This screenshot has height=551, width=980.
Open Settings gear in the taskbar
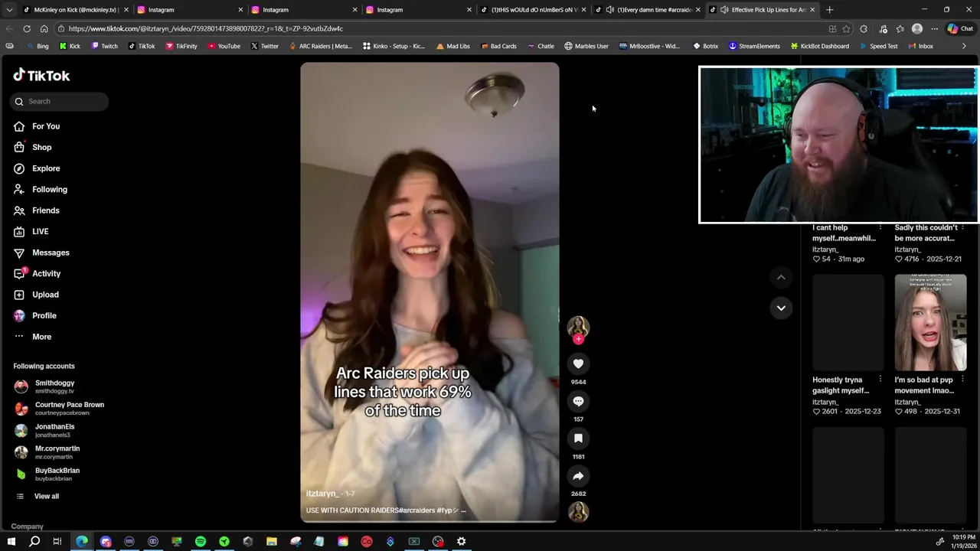pos(462,541)
